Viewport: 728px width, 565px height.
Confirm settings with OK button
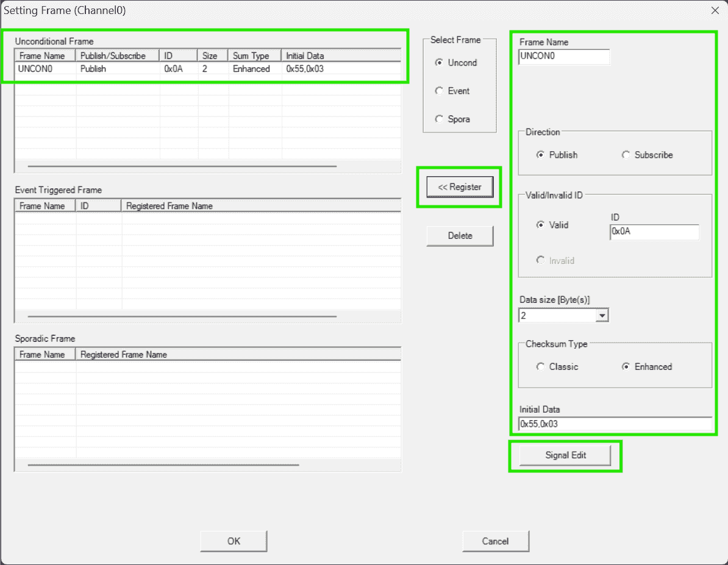point(234,541)
